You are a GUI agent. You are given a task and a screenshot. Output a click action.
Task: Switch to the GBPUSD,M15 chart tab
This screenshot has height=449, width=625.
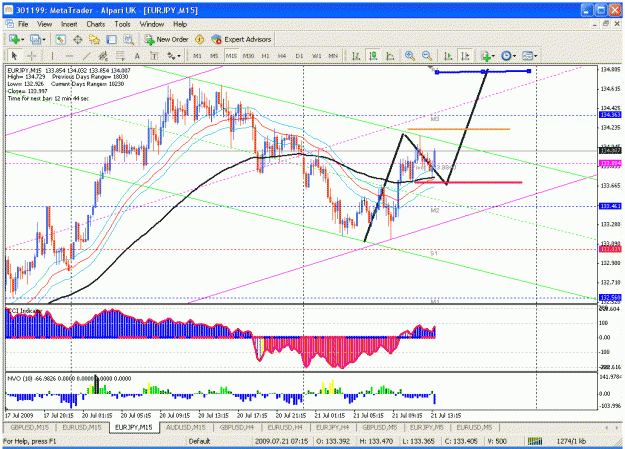(29, 427)
